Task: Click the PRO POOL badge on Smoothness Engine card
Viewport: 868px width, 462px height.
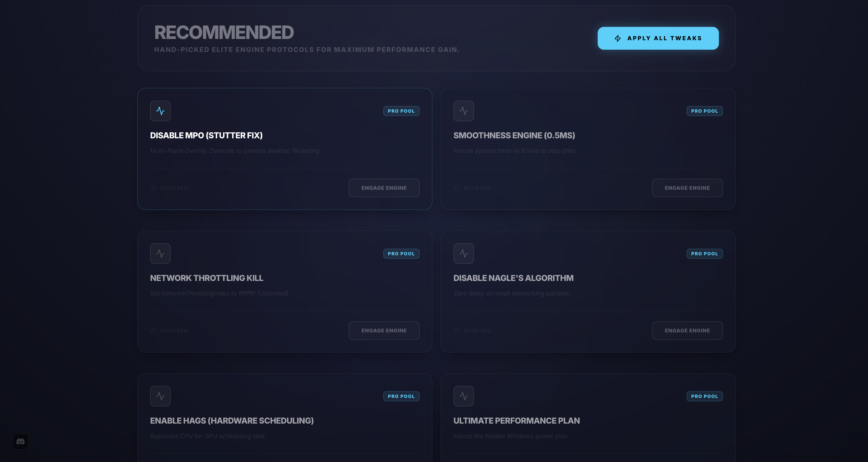Action: [704, 111]
